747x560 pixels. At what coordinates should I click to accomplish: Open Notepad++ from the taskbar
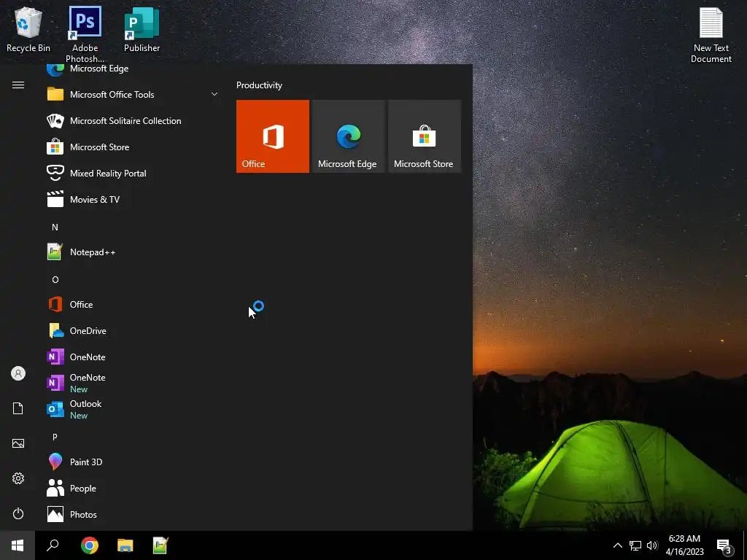(x=160, y=545)
